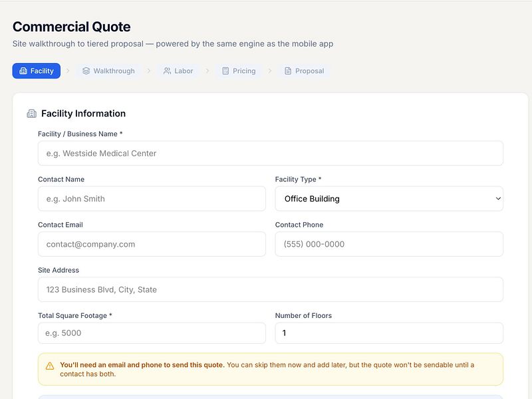Click the people icon beside Labor

point(168,71)
